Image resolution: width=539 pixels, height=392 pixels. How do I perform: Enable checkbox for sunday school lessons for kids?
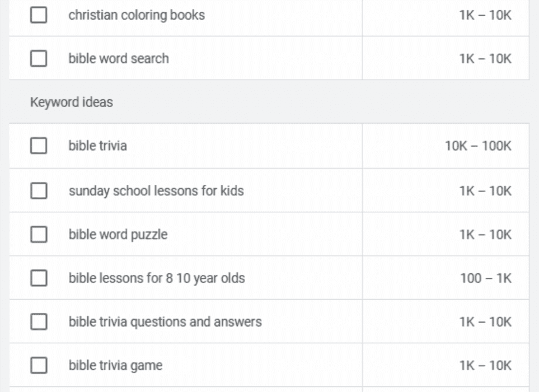pos(39,191)
